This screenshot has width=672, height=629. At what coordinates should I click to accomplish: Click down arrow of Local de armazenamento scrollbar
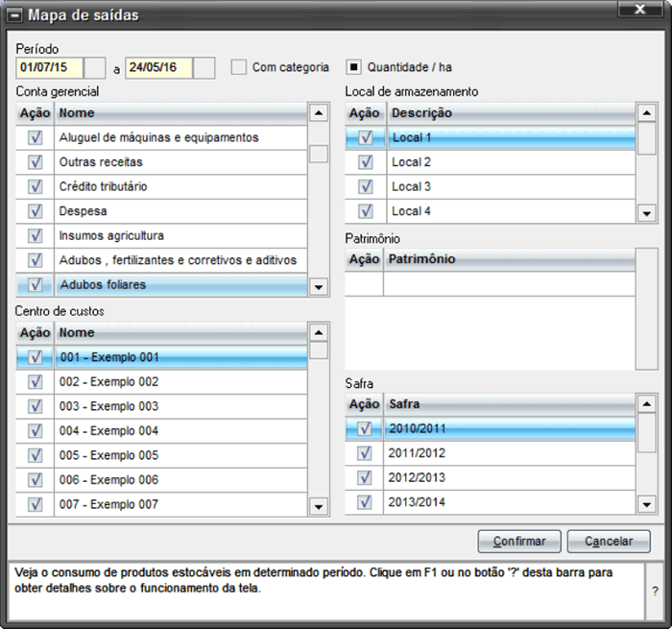tap(647, 213)
